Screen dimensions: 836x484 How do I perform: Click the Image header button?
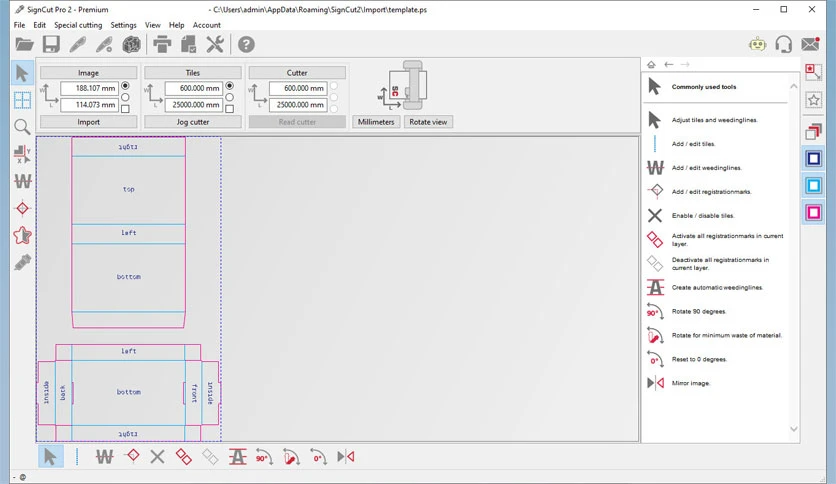[x=89, y=72]
